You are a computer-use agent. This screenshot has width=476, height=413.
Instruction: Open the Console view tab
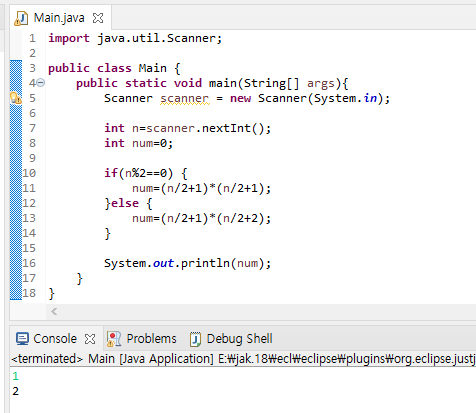tap(55, 339)
